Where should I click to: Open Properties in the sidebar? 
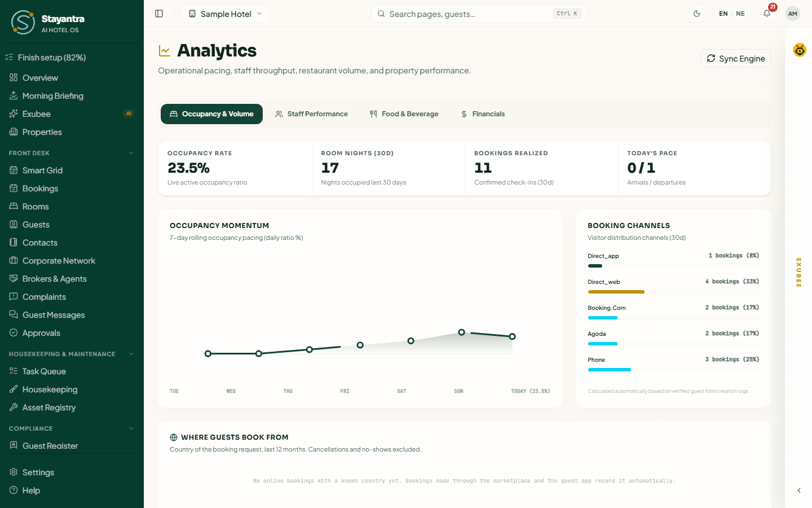click(x=72, y=132)
